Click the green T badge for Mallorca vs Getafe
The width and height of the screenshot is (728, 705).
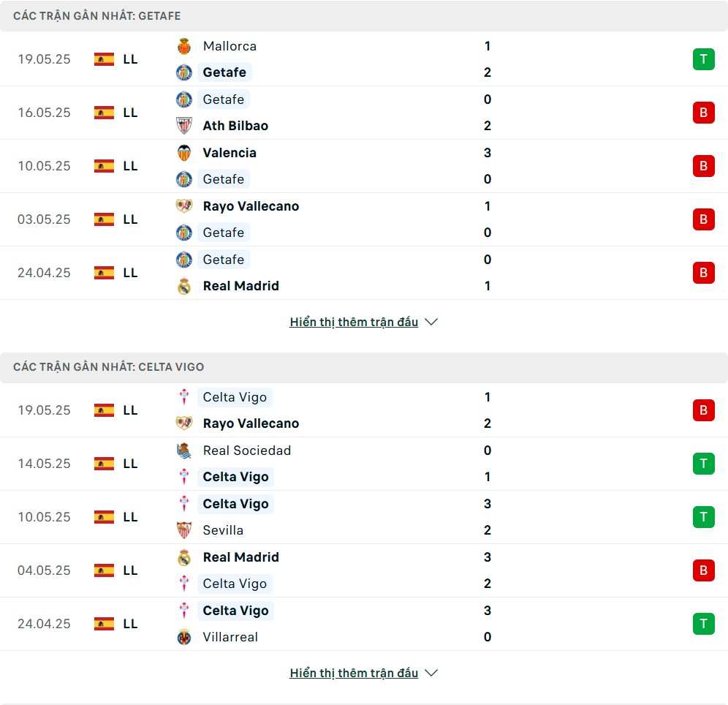(x=703, y=59)
